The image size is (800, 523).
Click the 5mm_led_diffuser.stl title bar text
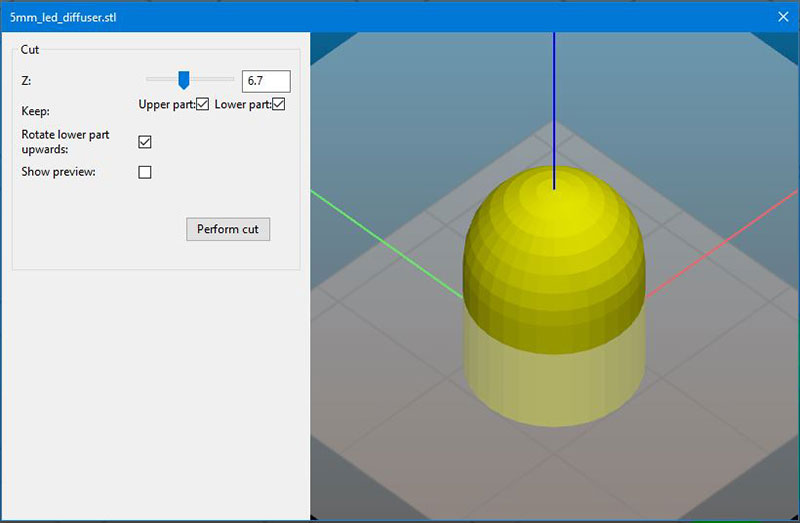click(62, 17)
